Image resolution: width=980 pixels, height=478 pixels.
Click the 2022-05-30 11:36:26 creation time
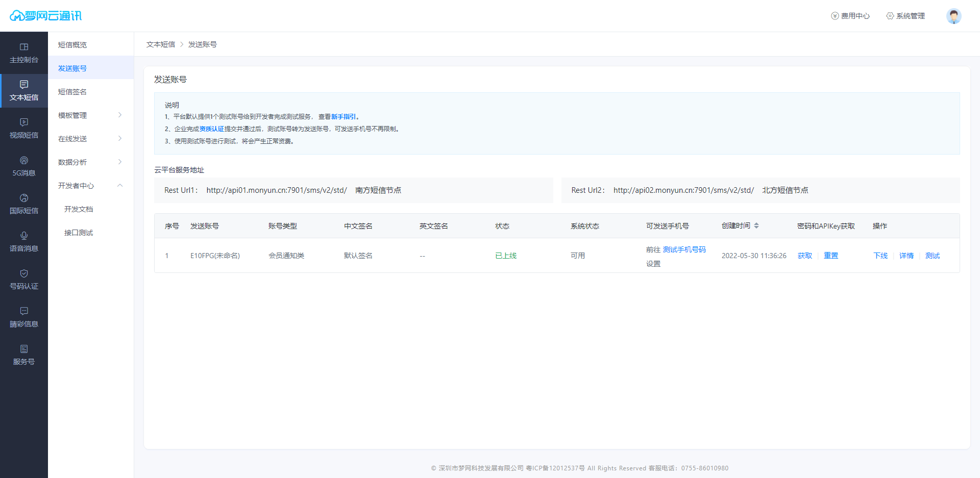pos(754,256)
